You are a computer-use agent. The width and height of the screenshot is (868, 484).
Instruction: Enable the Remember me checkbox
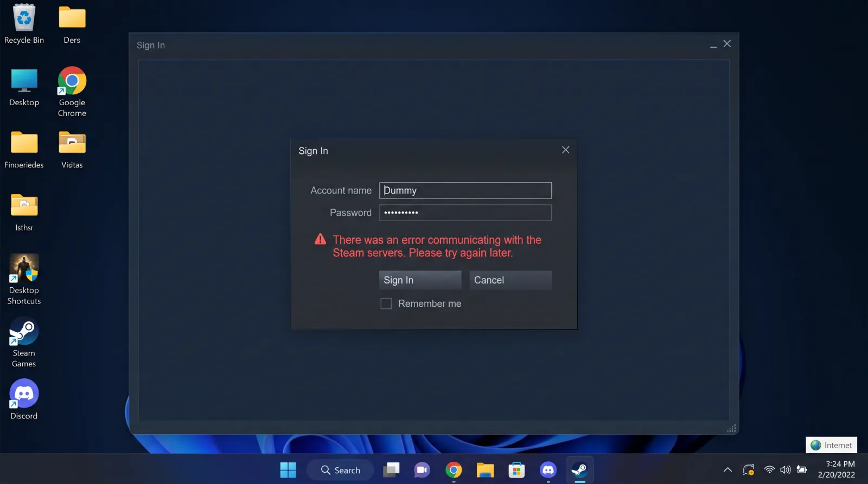point(386,304)
